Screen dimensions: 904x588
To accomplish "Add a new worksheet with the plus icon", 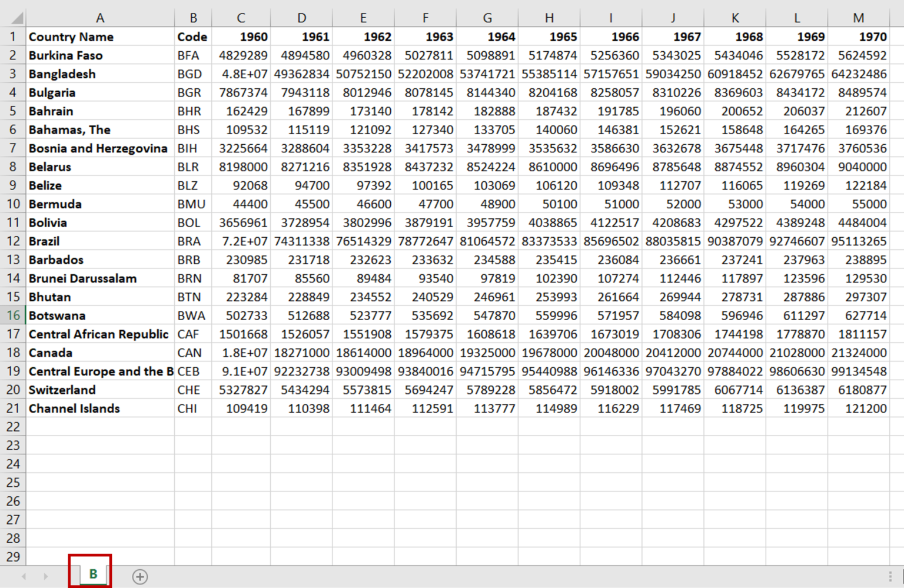I will point(140,577).
